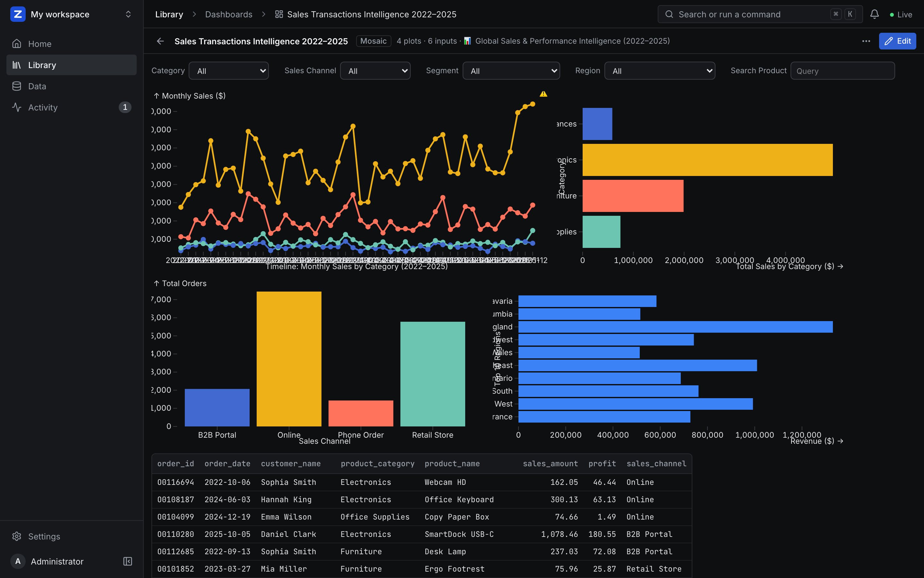Go to Dashboards breadcrumb
Viewport: 924px width, 578px height.
(x=229, y=14)
